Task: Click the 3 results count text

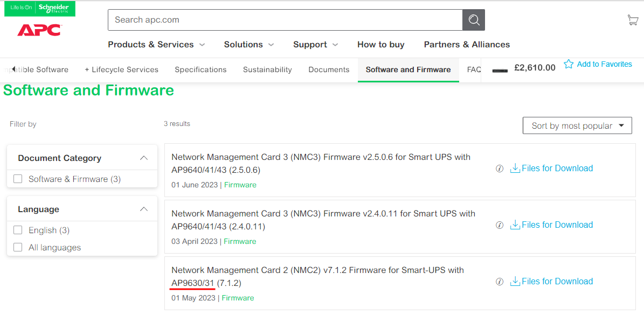Action: (x=177, y=123)
